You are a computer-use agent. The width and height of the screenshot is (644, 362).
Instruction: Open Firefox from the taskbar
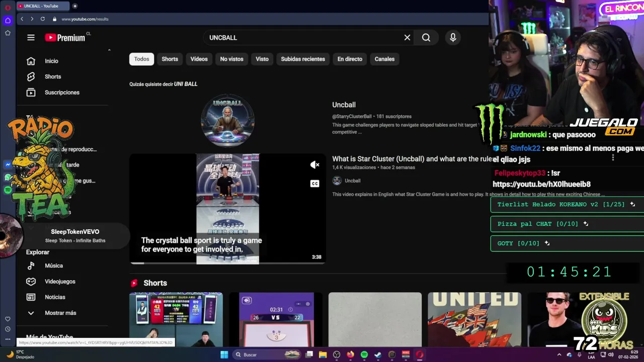pos(350,354)
